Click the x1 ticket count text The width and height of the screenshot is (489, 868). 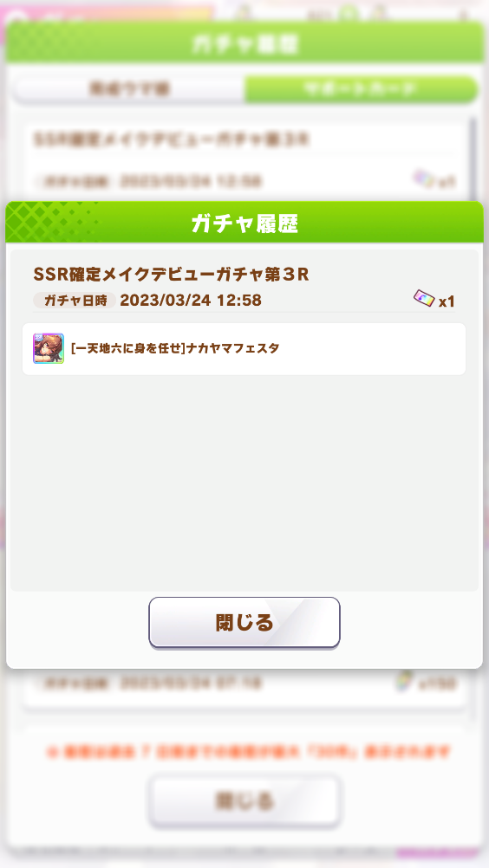point(447,301)
